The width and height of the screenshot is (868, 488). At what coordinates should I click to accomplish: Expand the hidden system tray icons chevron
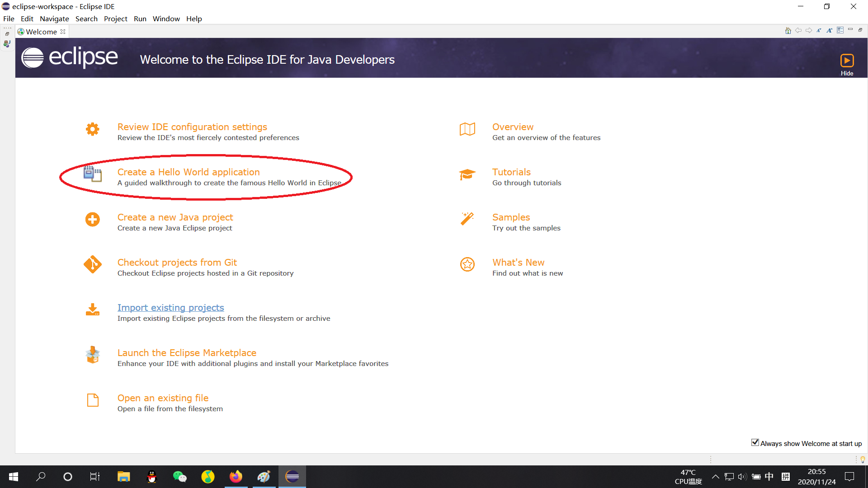pos(715,477)
